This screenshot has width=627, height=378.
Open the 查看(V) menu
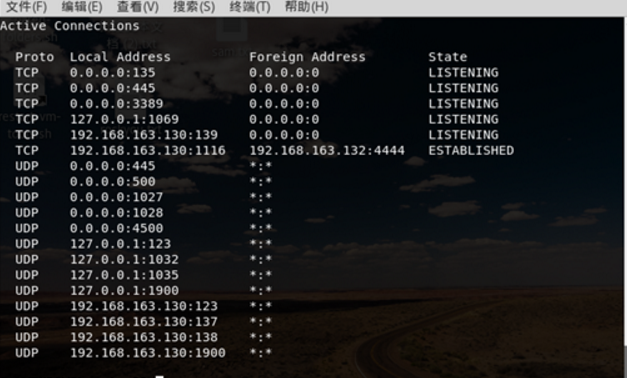tap(138, 7)
